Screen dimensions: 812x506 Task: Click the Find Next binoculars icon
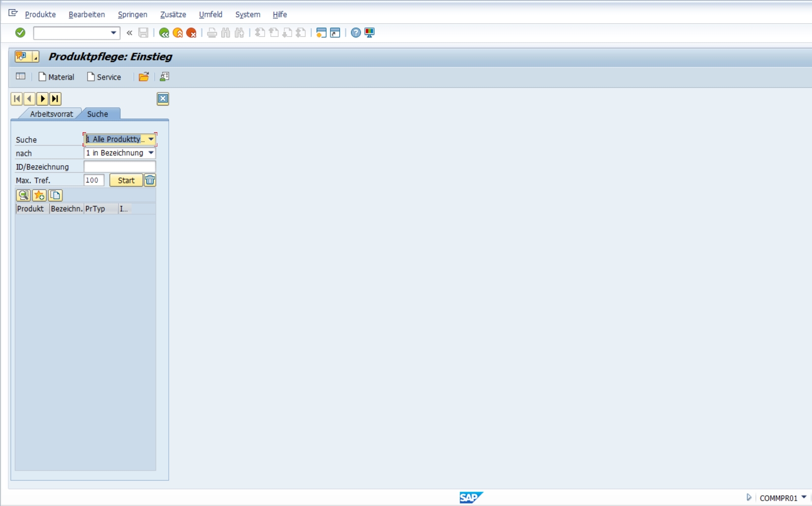click(240, 33)
